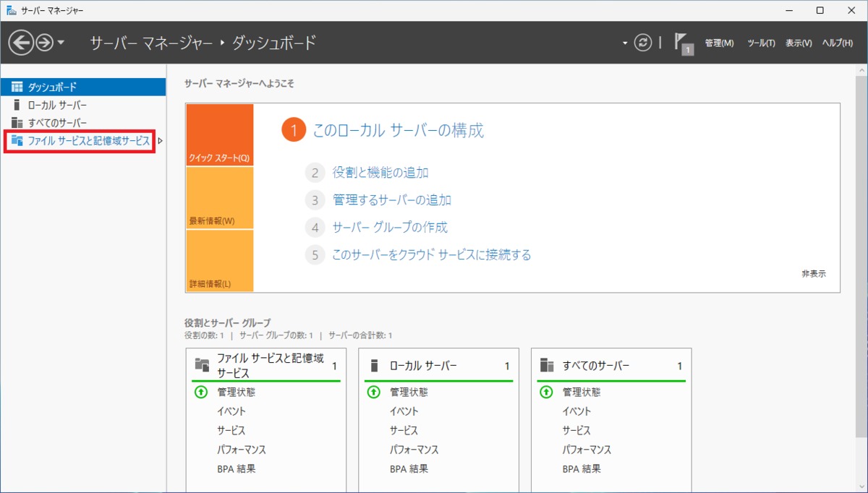This screenshot has height=493, width=868.
Task: Click the すべてのサーバー sidebar icon
Action: tap(17, 123)
